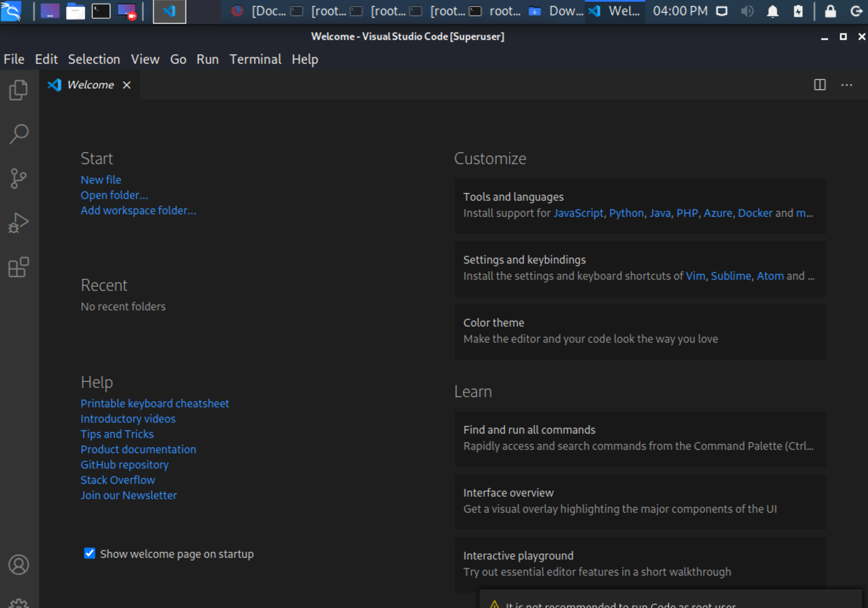Screen dimensions: 868x608
Task: Click the Open folder... link
Action: (x=114, y=195)
